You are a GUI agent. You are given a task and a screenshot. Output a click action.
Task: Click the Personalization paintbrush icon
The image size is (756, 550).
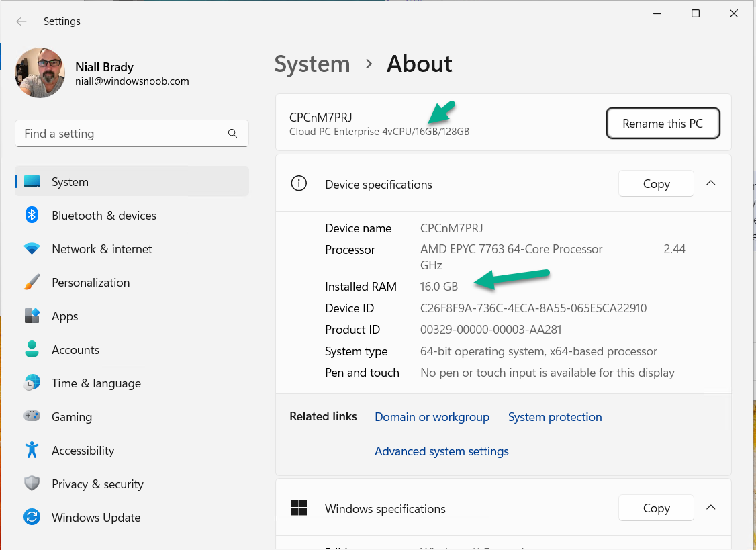point(32,282)
